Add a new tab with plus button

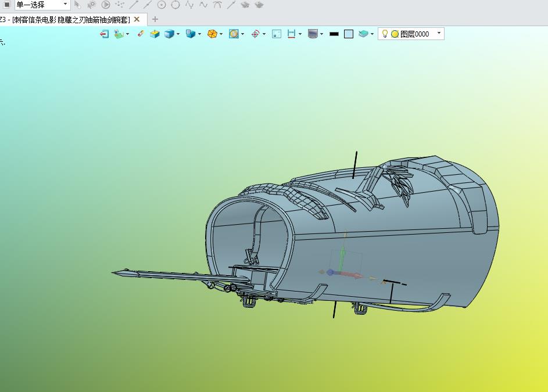(x=155, y=19)
